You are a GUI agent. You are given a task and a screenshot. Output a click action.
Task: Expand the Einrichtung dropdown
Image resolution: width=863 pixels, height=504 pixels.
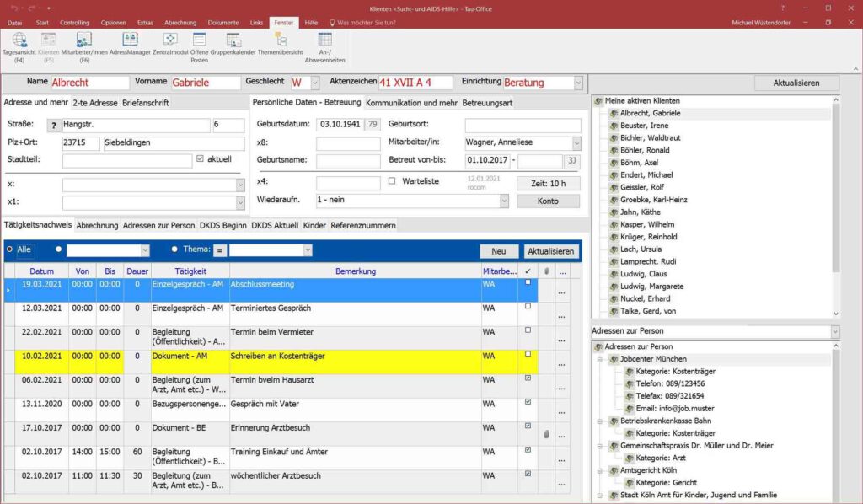point(578,83)
